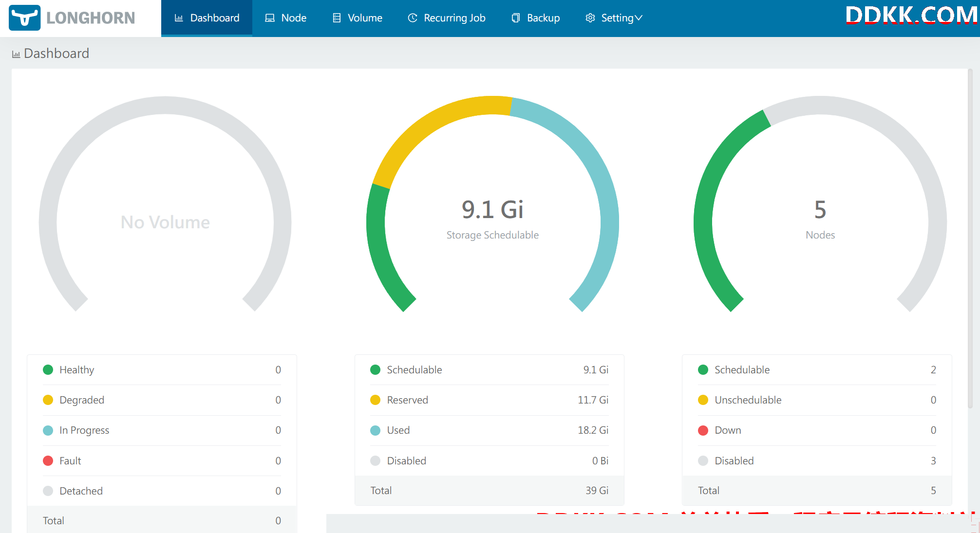Click the Detached gray status dot
This screenshot has height=533, width=980.
click(x=48, y=491)
